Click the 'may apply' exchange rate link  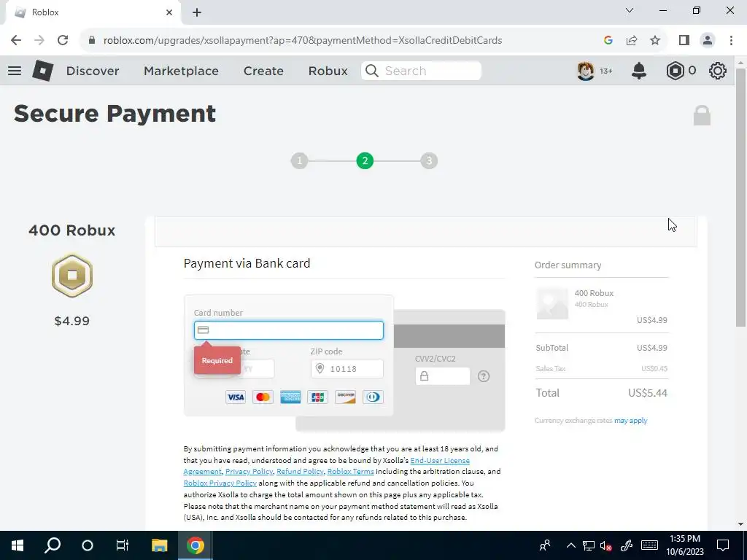pyautogui.click(x=631, y=421)
